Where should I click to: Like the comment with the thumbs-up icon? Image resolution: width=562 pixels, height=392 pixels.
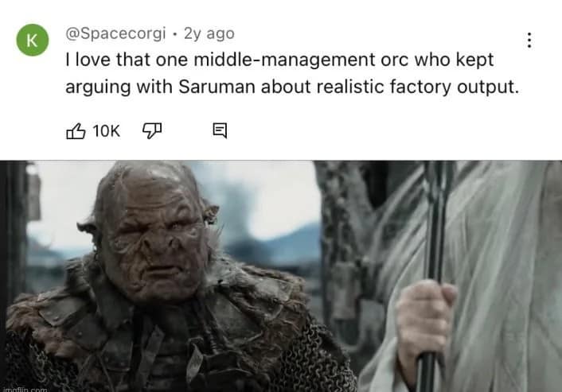[76, 131]
